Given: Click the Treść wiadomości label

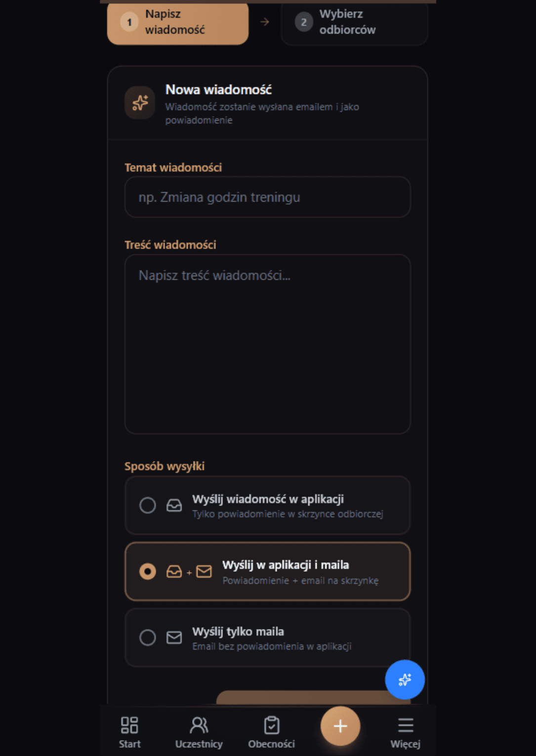Looking at the screenshot, I should (x=170, y=244).
